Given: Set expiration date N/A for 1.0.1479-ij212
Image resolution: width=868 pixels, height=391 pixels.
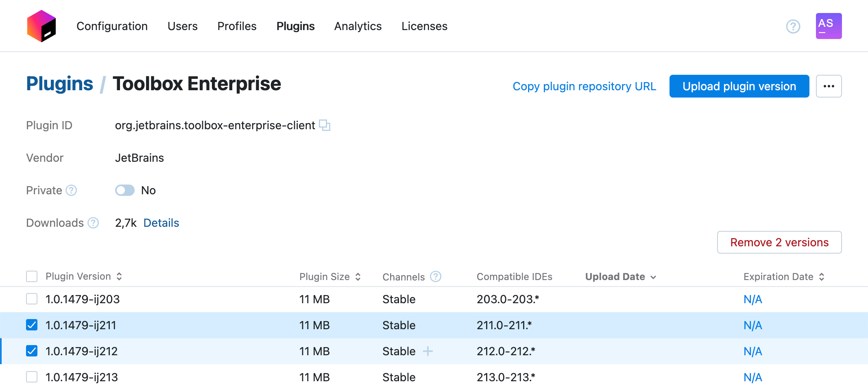Looking at the screenshot, I should click(752, 351).
